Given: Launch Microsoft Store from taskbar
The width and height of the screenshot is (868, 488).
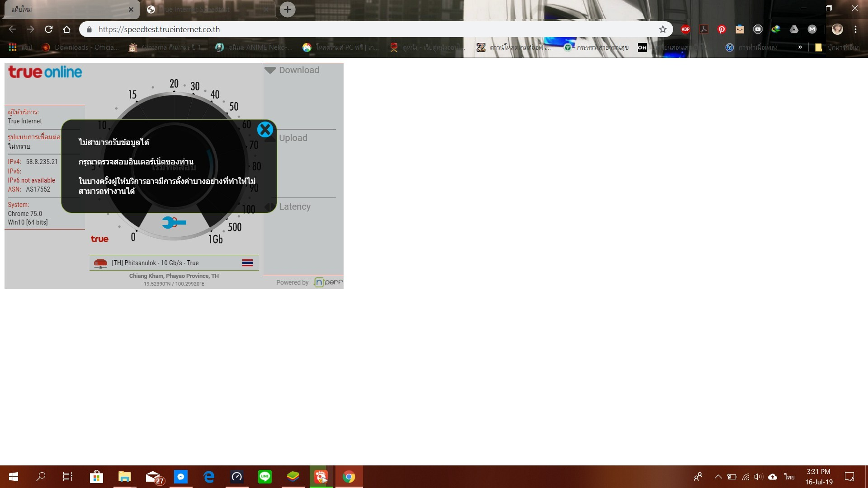Looking at the screenshot, I should click(96, 477).
